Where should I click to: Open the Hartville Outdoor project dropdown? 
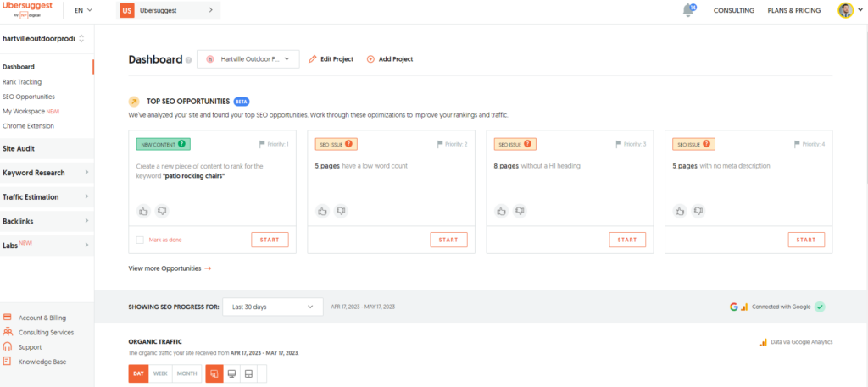point(248,59)
